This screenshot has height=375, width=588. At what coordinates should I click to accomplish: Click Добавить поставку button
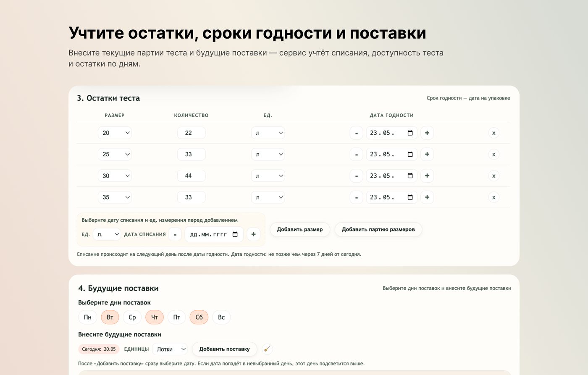(x=224, y=349)
